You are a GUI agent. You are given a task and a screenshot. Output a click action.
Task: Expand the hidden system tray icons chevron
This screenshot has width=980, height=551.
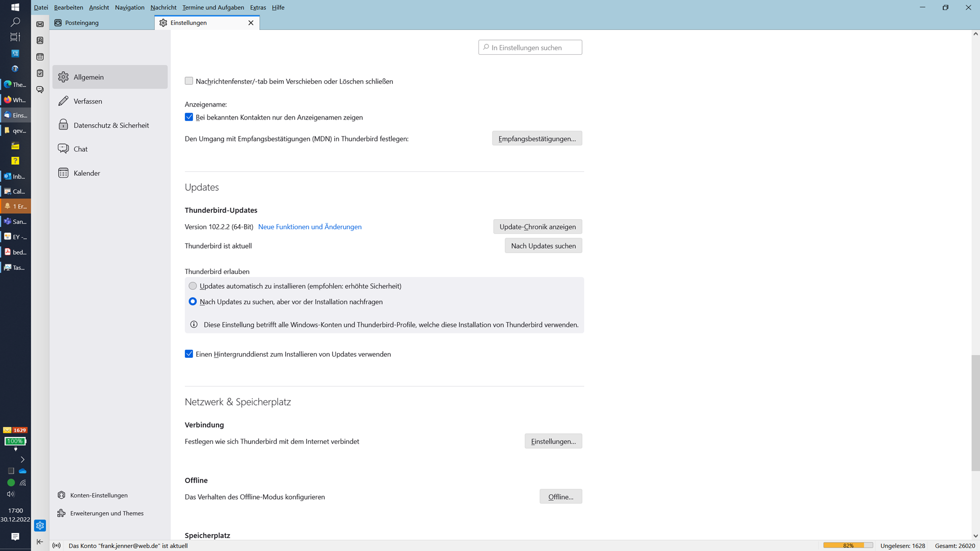[22, 459]
